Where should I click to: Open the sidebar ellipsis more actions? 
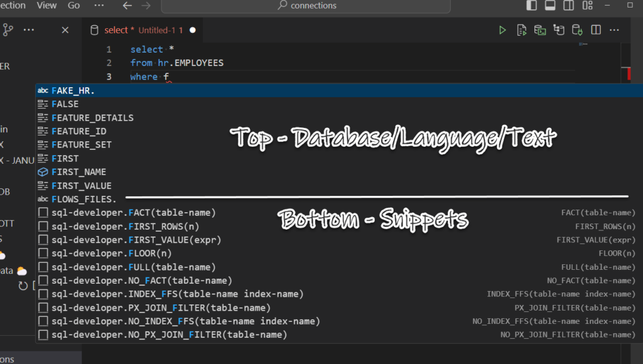coord(29,30)
